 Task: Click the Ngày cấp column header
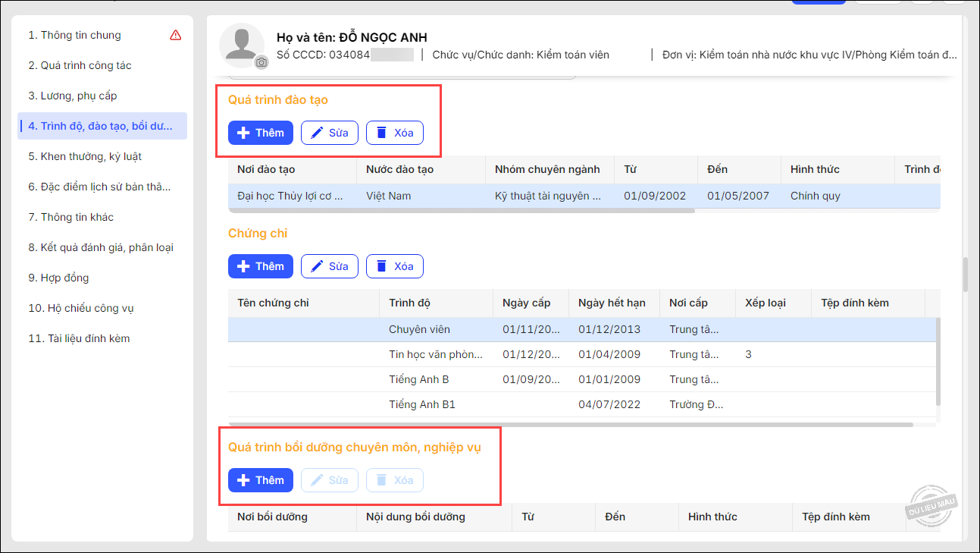coord(526,303)
